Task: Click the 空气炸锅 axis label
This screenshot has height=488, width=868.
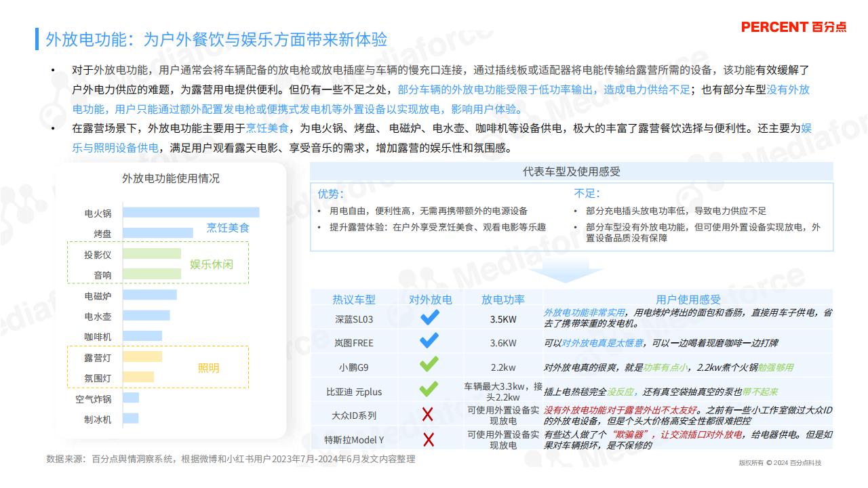Action: (94, 399)
